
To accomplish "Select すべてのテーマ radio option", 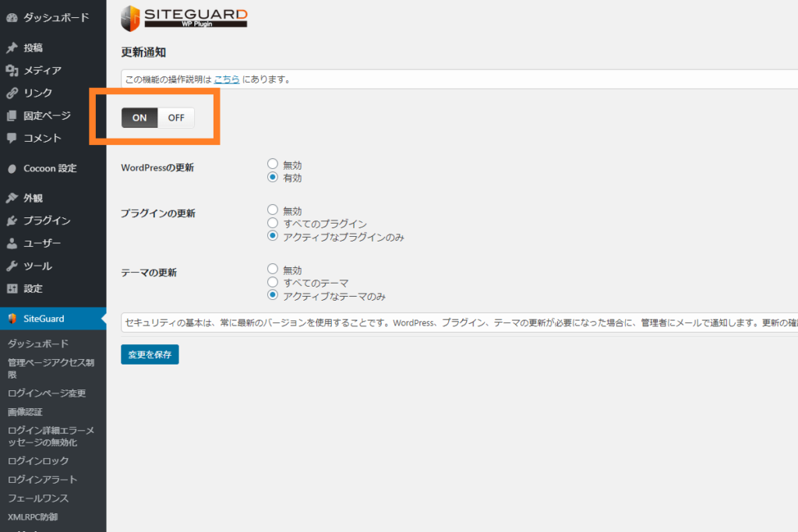I will (x=272, y=283).
